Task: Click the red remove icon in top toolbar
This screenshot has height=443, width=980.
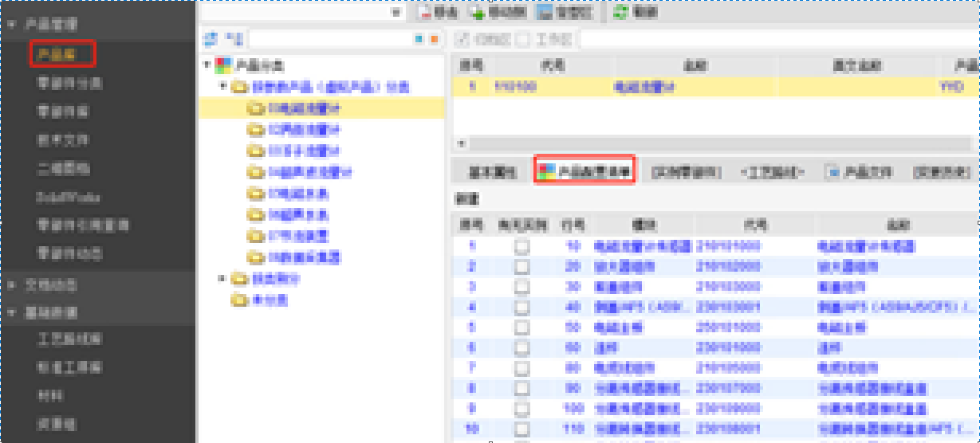Action: coord(424,12)
